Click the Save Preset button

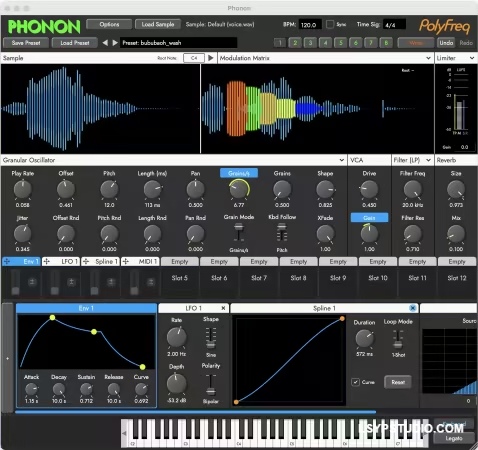(26, 43)
